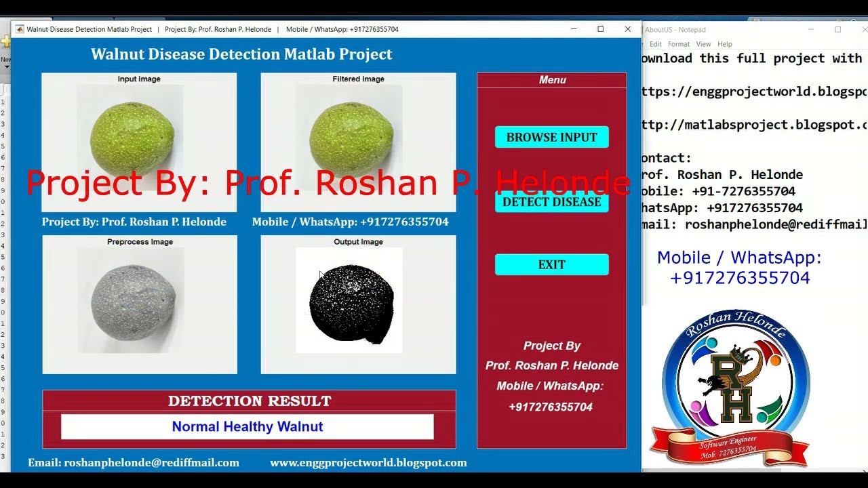Click the 'Input Image' axes title
The height and width of the screenshot is (488, 868).
coord(139,79)
